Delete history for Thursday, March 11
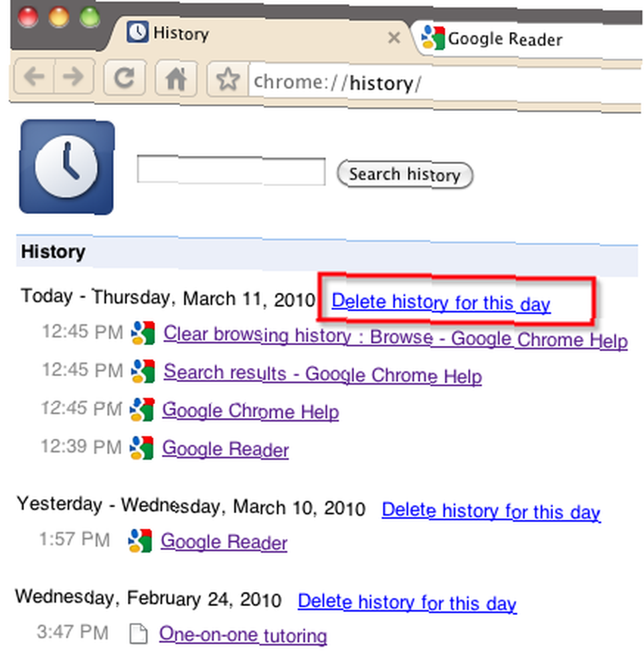 440,302
